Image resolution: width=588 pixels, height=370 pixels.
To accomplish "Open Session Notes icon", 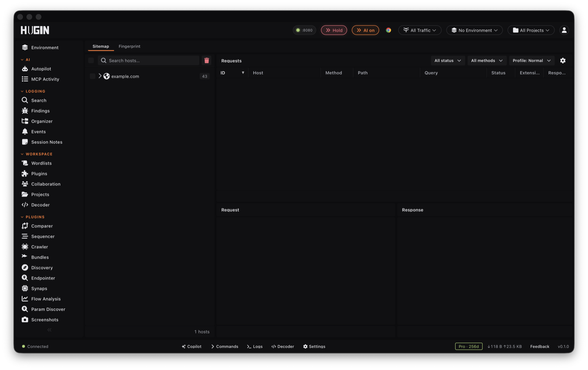I will tap(25, 142).
